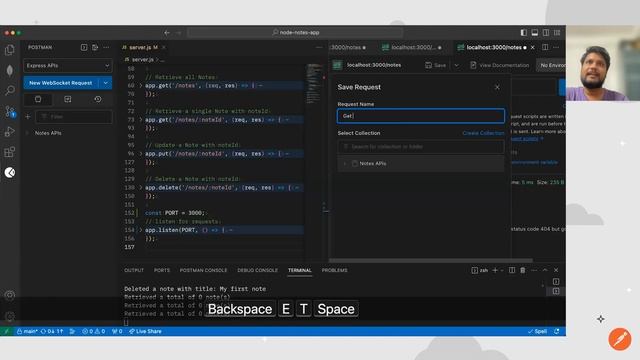This screenshot has height=360, width=640.
Task: Maximize panel with the up chevron
Action: [x=545, y=270]
